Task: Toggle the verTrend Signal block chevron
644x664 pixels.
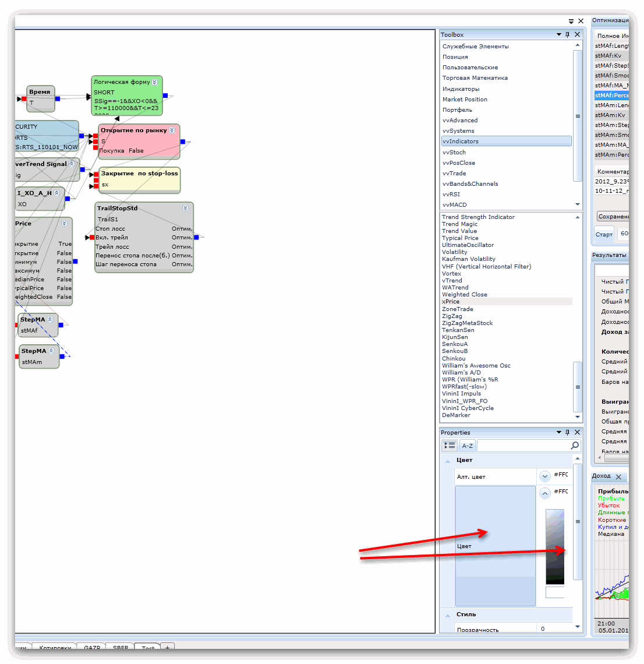Action: (72, 164)
